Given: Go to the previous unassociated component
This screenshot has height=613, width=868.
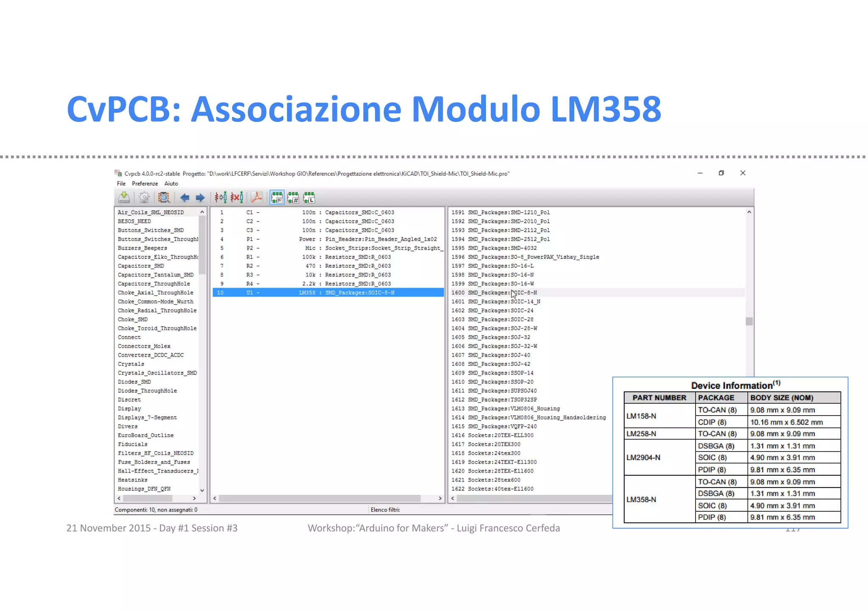Looking at the screenshot, I should click(185, 197).
